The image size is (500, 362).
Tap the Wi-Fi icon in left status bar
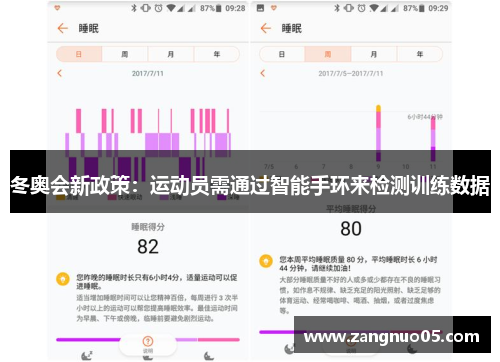[x=171, y=8]
